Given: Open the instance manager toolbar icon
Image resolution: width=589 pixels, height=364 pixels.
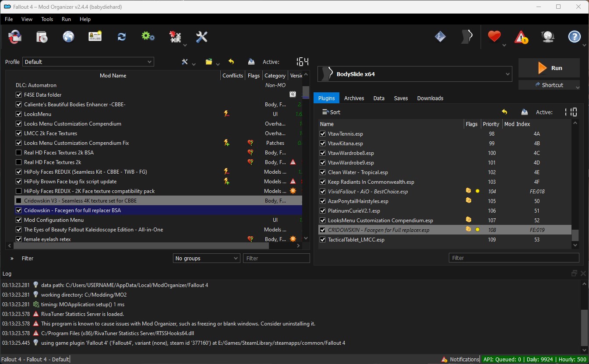Looking at the screenshot, I should [15, 37].
